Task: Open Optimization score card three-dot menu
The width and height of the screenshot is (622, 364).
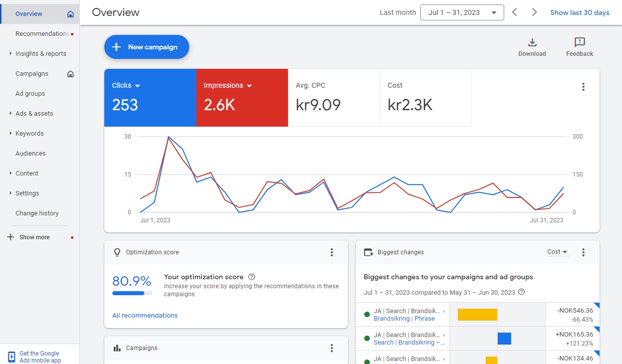Action: click(331, 252)
